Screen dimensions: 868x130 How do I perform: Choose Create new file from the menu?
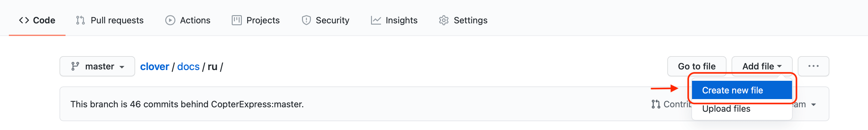[741, 90]
